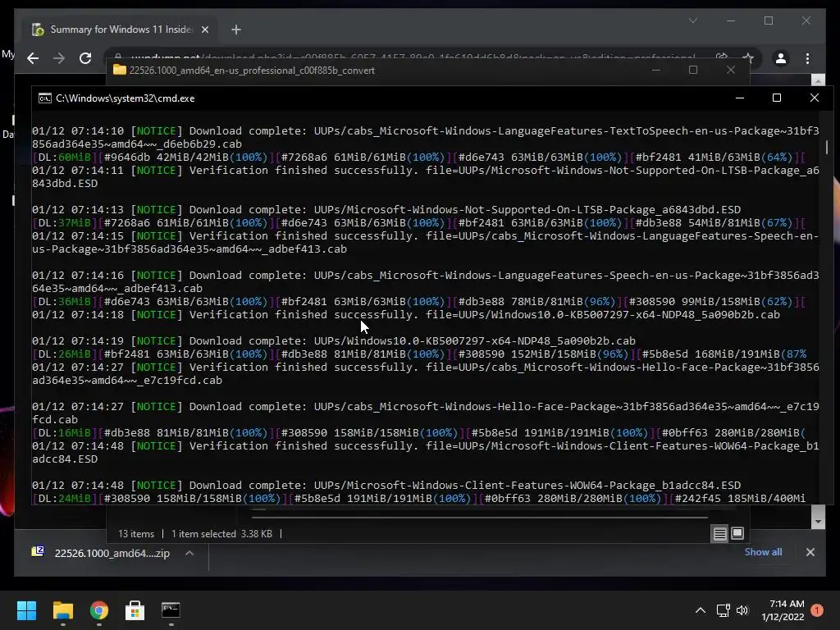Screen dimensions: 840x630
Task: Show hidden system tray icons
Action: (701, 610)
